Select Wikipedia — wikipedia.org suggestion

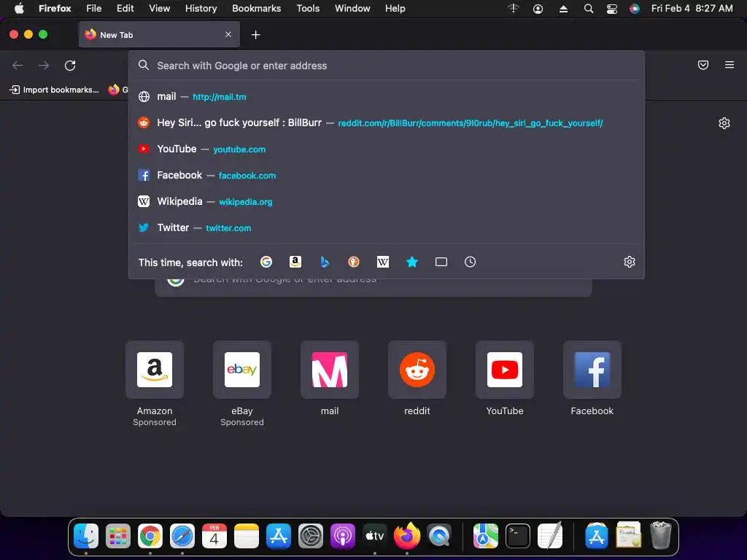pyautogui.click(x=387, y=201)
